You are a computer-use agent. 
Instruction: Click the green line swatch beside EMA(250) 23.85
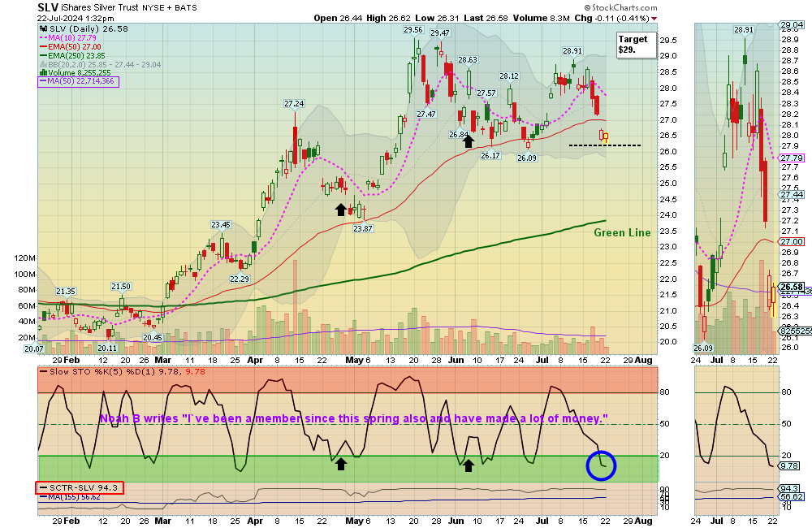click(44, 55)
